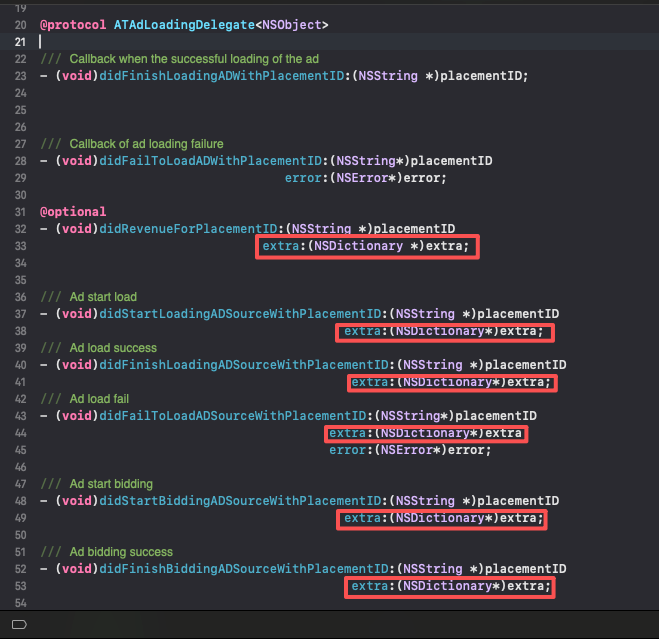Click NSObject in protocol declaration
Viewport: 659px width, 639px height.
coord(292,25)
